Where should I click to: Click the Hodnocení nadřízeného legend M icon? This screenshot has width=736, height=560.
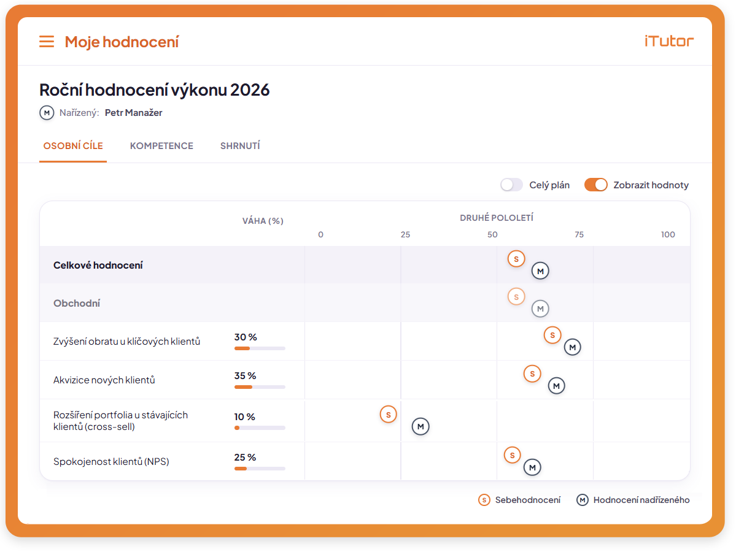pyautogui.click(x=583, y=501)
